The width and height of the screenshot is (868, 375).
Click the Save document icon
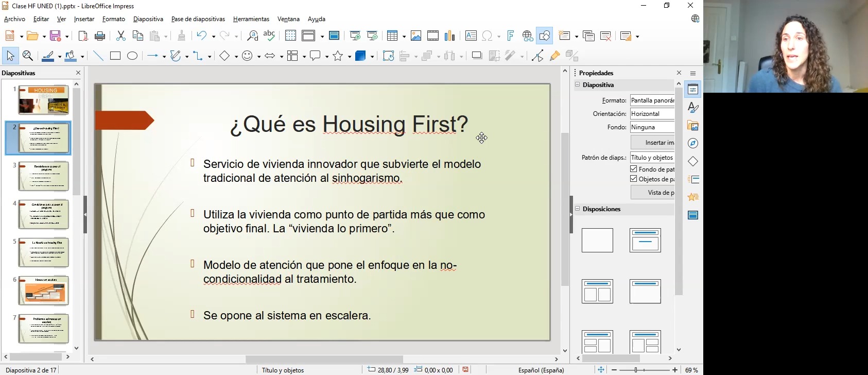click(x=56, y=36)
